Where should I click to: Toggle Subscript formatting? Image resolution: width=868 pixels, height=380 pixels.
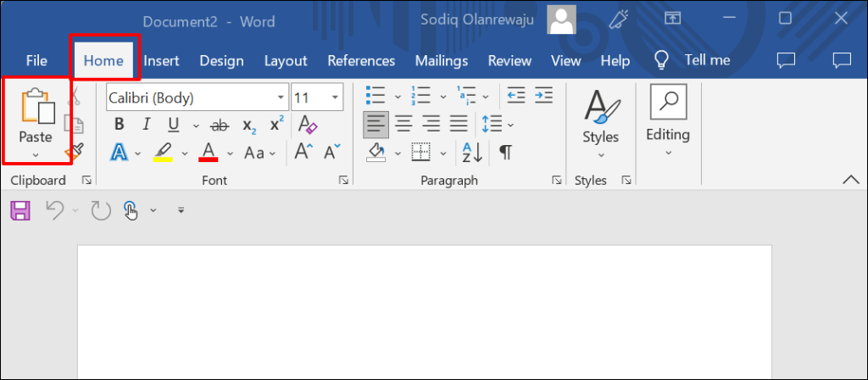tap(248, 126)
